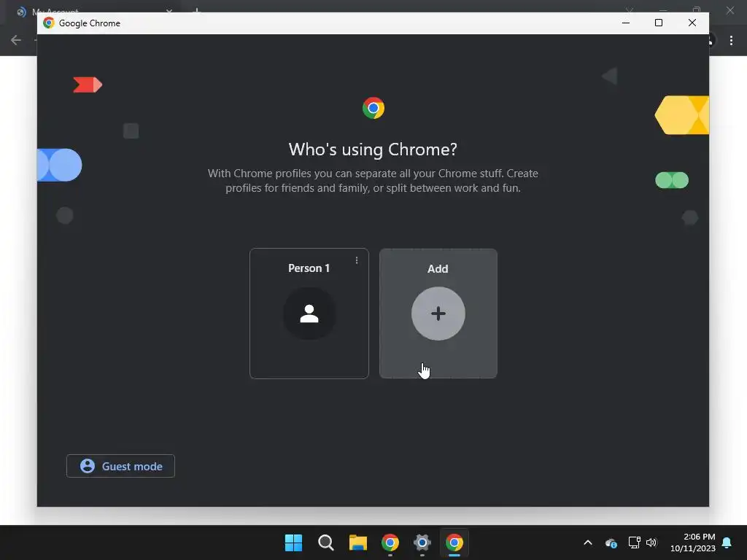Screen dimensions: 747x560
Task: Click the Chrome icon in the profile window title bar
Action: coord(49,23)
